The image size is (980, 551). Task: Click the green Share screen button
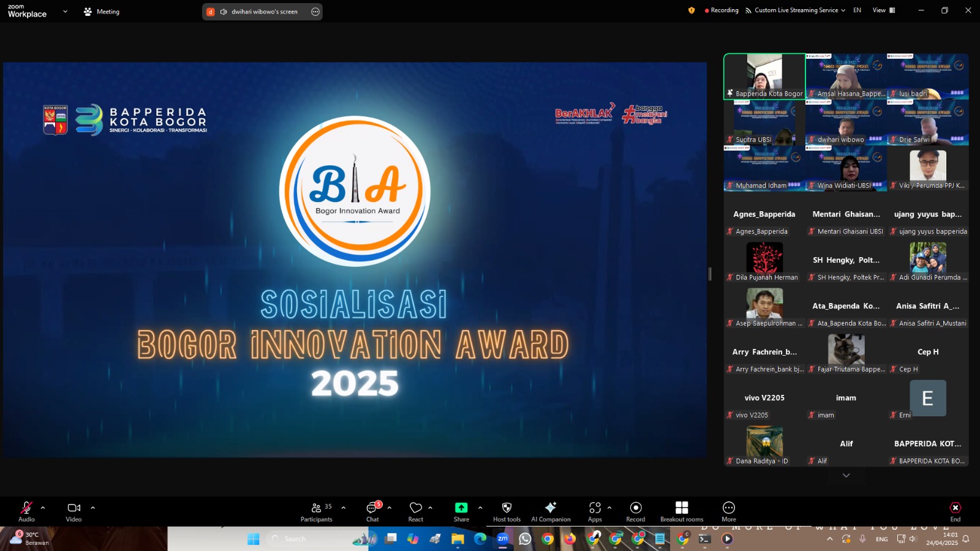(x=461, y=511)
